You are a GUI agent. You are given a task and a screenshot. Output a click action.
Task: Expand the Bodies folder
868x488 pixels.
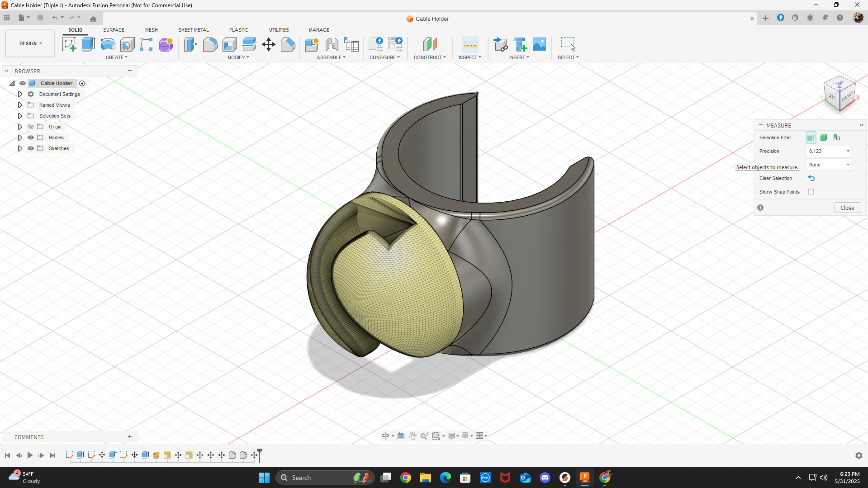pyautogui.click(x=20, y=137)
